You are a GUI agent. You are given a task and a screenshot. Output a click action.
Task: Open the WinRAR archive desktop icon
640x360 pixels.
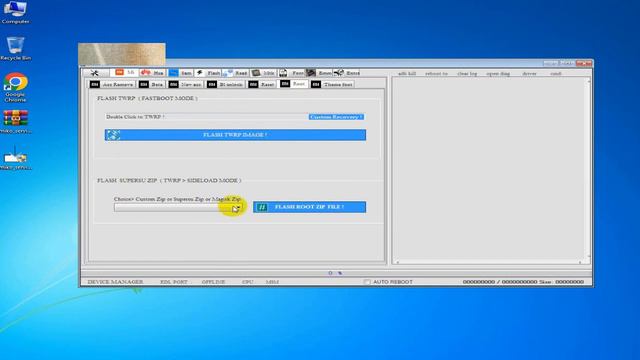[x=16, y=122]
